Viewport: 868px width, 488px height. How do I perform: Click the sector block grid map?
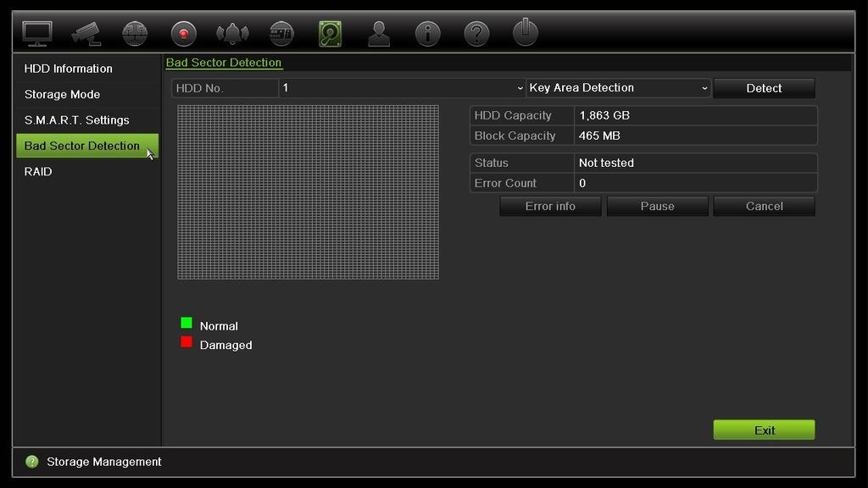308,192
